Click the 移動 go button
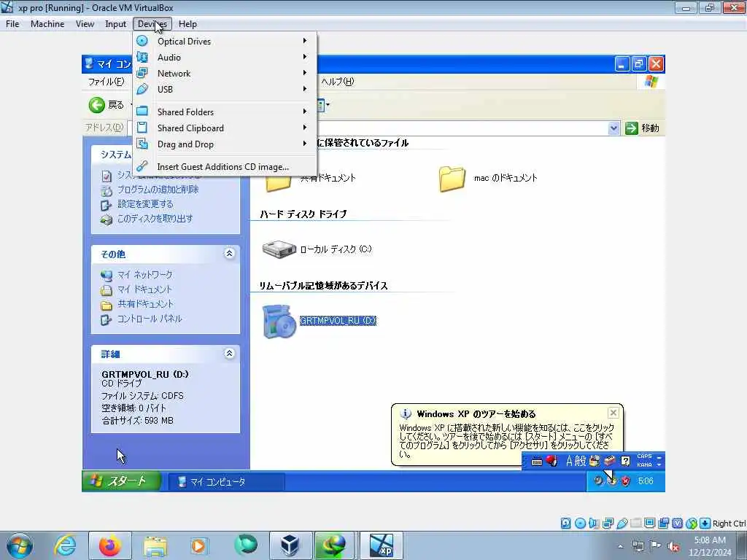 [643, 128]
